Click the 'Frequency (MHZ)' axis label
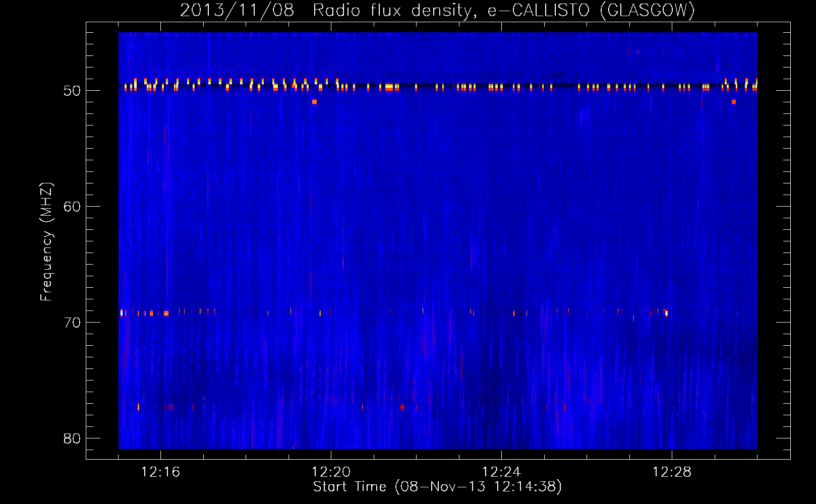The width and height of the screenshot is (816, 504). [46, 242]
